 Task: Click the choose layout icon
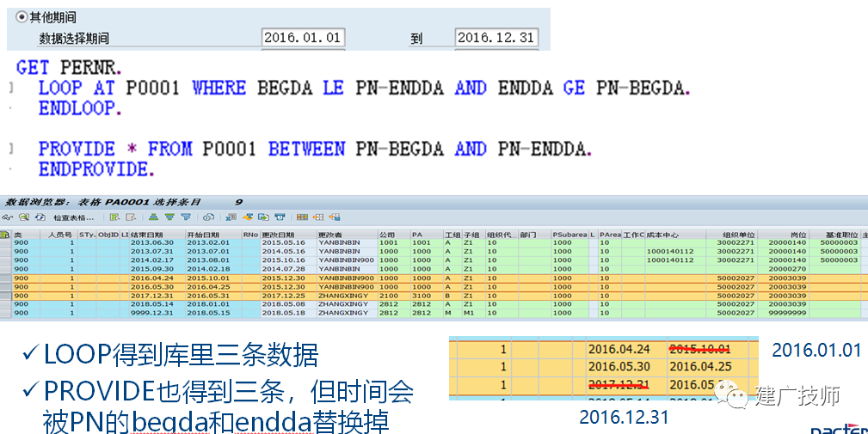click(318, 217)
